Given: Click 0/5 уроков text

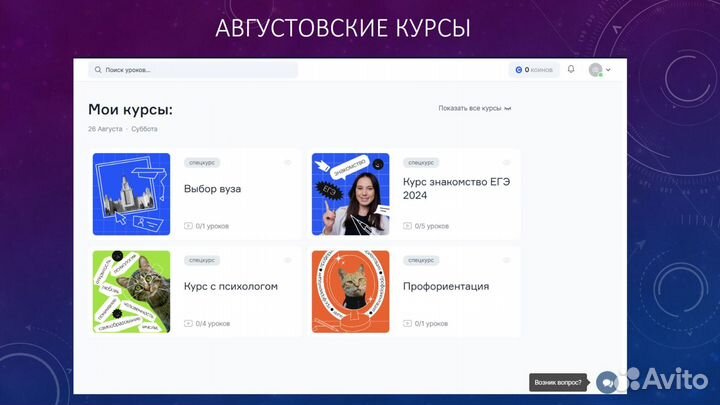Looking at the screenshot, I should click(432, 226).
